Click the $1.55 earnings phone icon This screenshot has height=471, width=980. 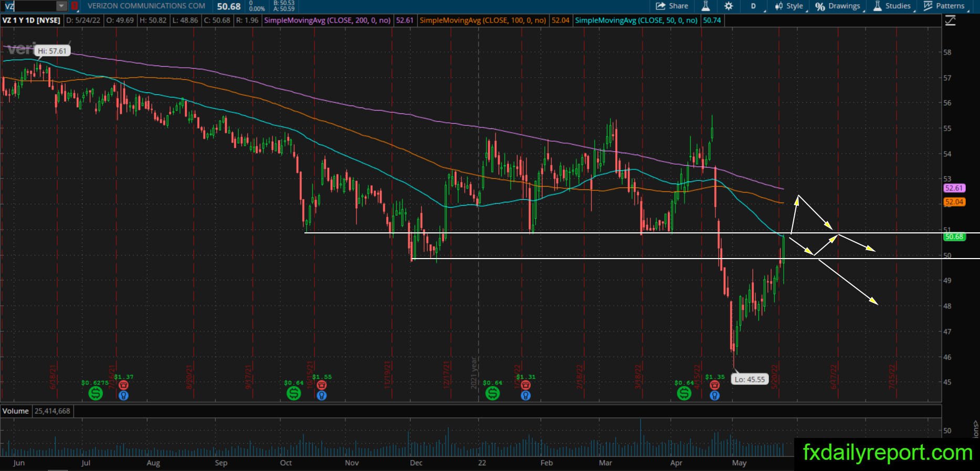pyautogui.click(x=322, y=385)
